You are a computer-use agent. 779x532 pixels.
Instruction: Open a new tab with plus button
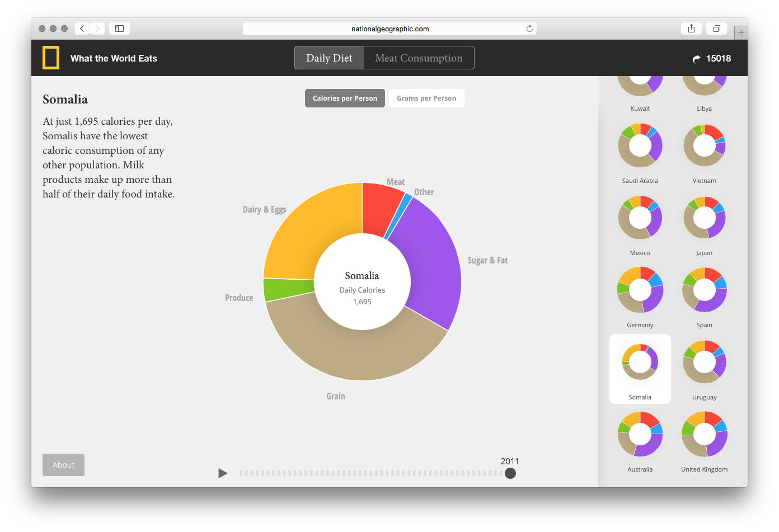[741, 33]
